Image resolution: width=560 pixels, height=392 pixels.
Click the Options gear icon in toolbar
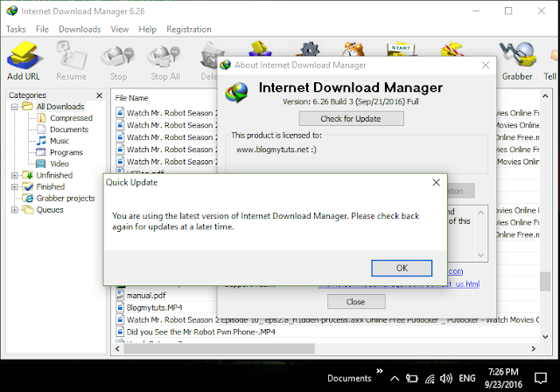point(309,49)
